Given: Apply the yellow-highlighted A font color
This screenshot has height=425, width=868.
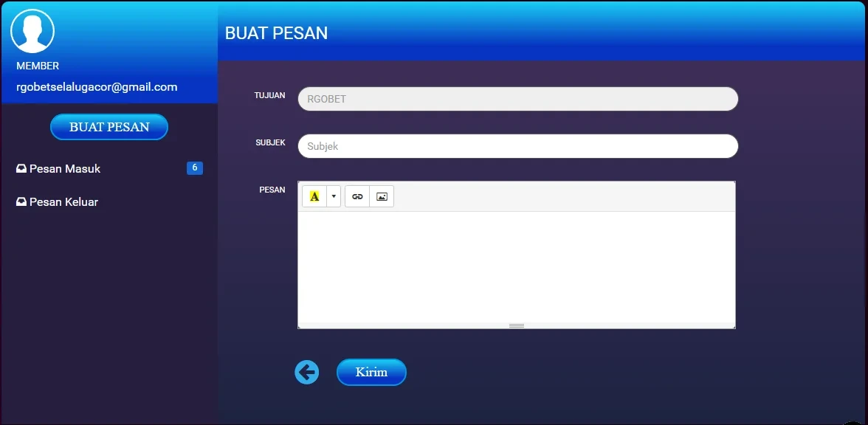Looking at the screenshot, I should (x=314, y=196).
